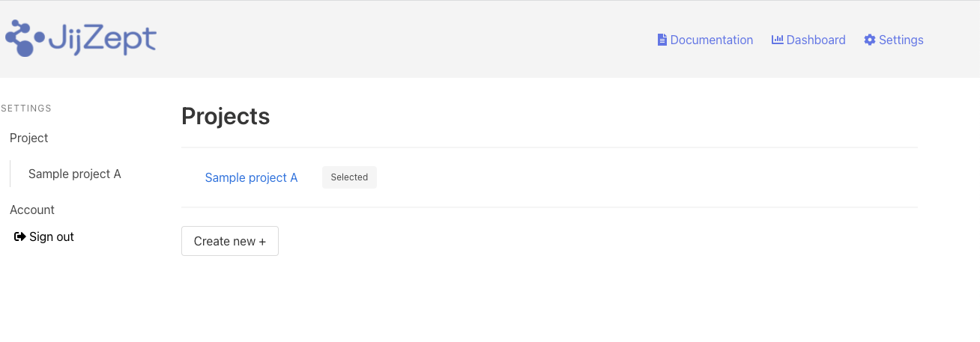Click the document icon beside Documentation
The height and width of the screenshot is (342, 980).
[662, 40]
